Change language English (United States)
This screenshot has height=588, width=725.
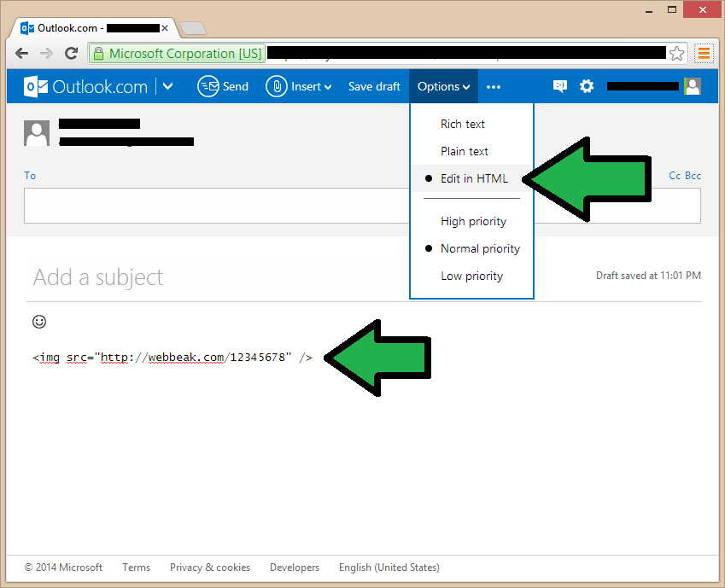pyautogui.click(x=389, y=568)
